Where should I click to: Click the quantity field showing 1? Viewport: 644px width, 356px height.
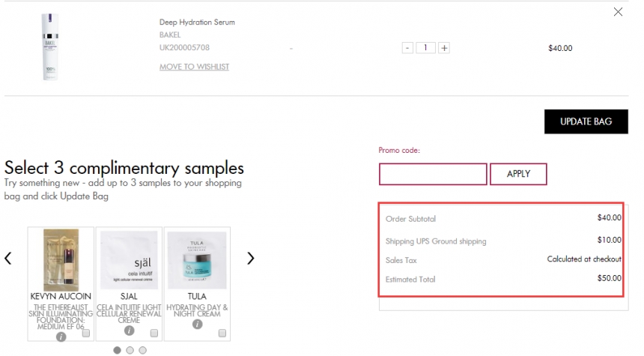coord(425,48)
